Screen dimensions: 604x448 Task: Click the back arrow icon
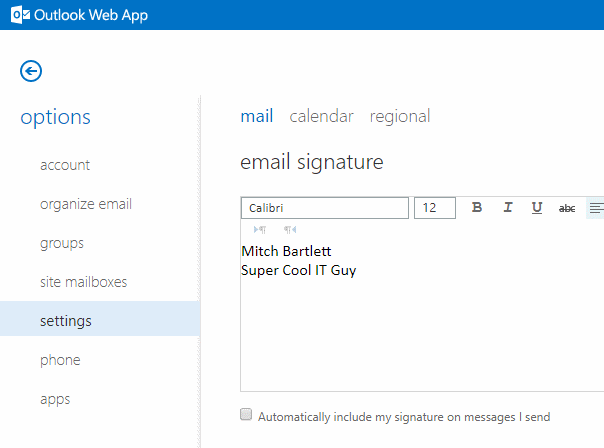pos(31,70)
